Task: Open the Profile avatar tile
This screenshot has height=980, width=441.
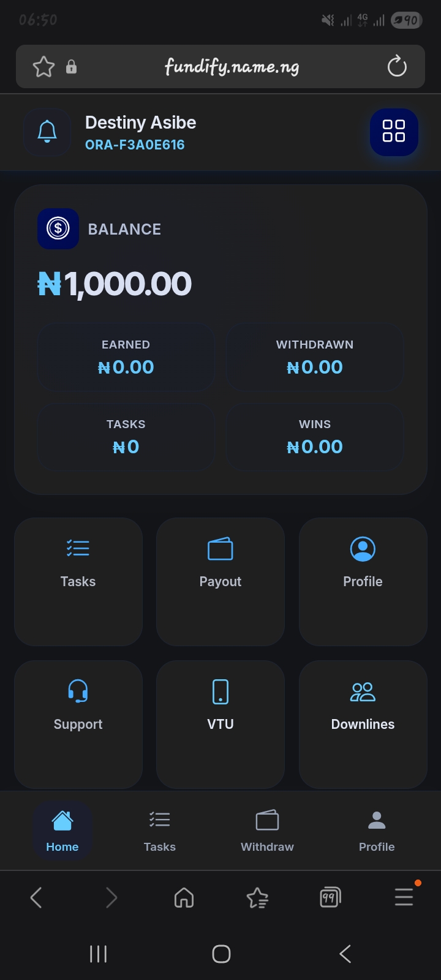Action: click(x=363, y=581)
